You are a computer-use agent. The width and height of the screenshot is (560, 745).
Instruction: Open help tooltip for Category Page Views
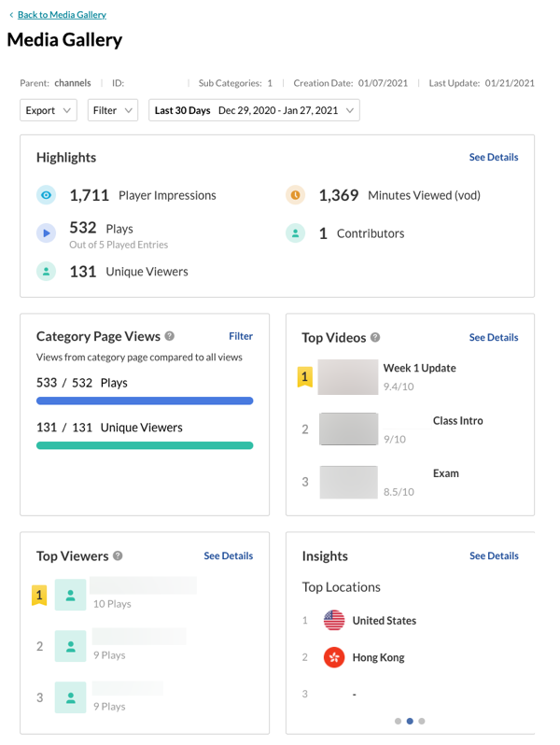(x=170, y=336)
